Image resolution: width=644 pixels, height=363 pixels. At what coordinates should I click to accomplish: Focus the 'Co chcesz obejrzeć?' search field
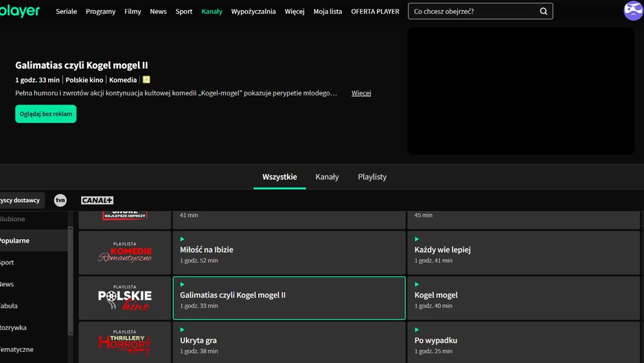480,12
